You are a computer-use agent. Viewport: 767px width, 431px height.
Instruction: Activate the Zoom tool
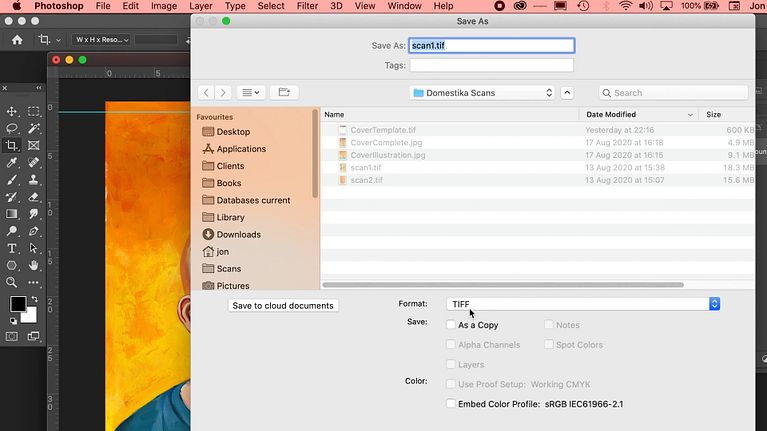coord(12,282)
